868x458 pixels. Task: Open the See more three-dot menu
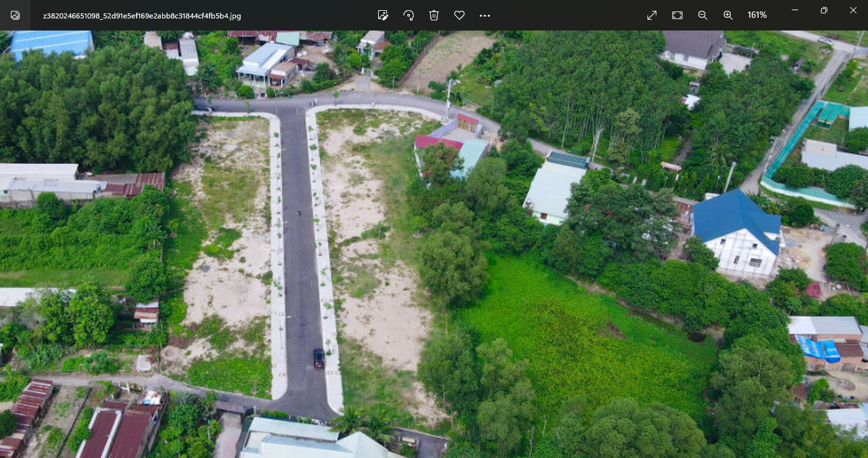click(x=485, y=15)
